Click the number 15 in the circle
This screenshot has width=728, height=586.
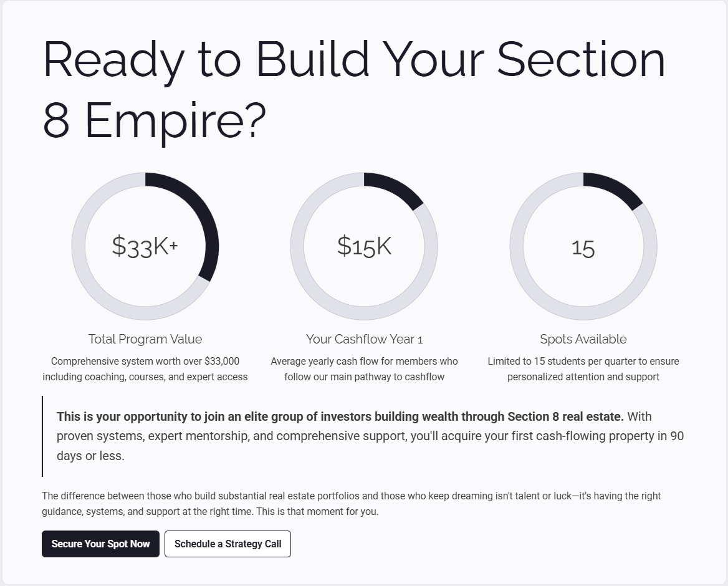[x=583, y=248]
